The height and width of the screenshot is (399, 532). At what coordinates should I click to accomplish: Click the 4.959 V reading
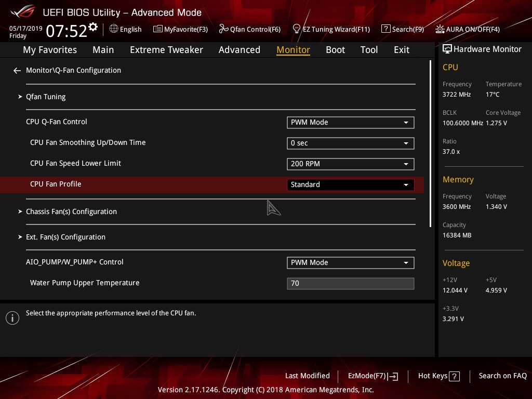coord(496,290)
